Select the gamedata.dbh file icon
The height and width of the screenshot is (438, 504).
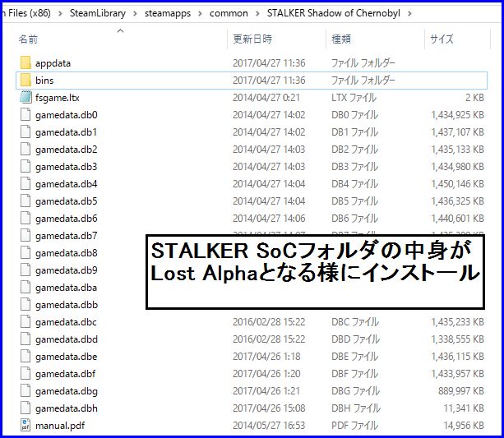[x=25, y=408]
